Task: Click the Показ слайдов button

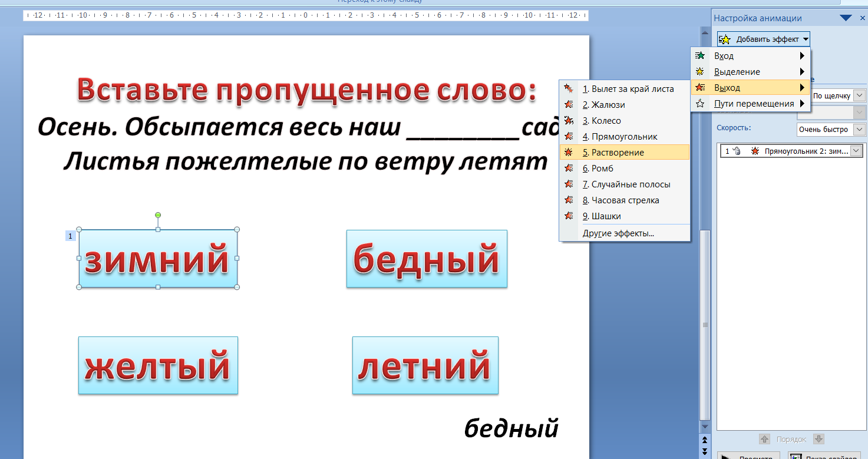Action: [824, 455]
